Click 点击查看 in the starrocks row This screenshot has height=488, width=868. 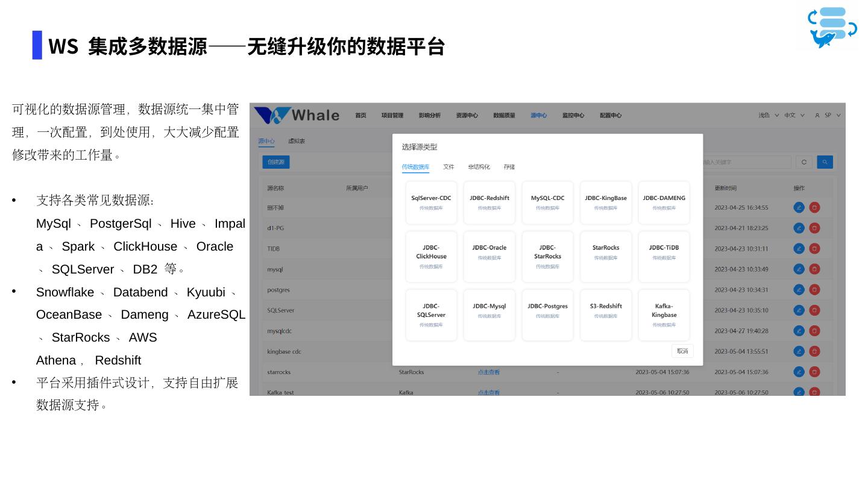pyautogui.click(x=489, y=372)
